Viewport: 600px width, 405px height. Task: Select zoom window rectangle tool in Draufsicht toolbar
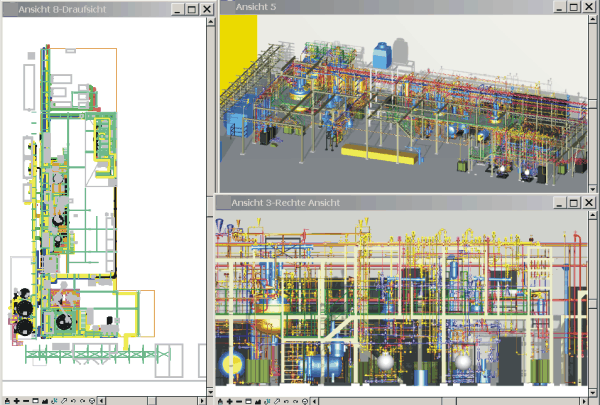point(36,401)
